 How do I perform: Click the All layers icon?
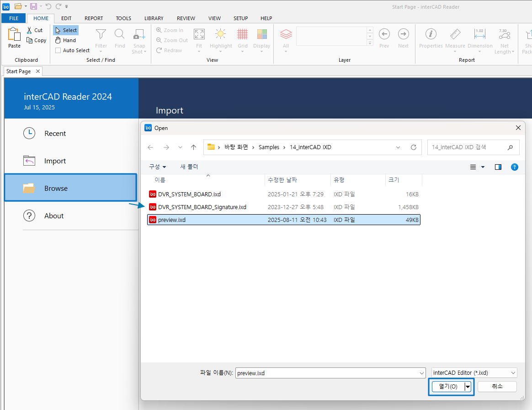[x=286, y=34]
